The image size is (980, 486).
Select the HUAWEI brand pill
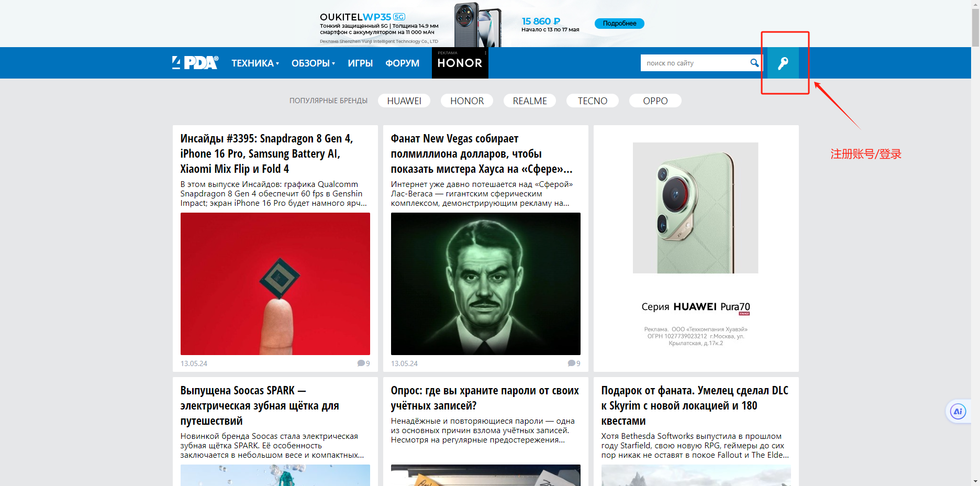click(x=404, y=101)
